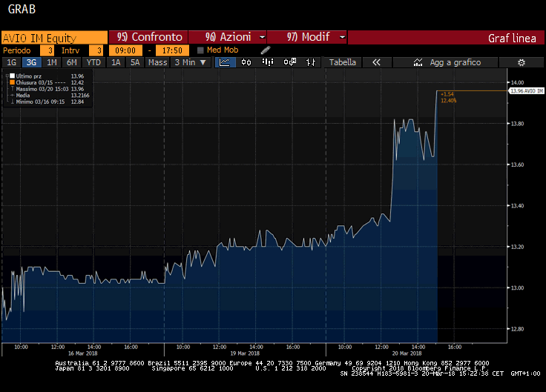This screenshot has height=392, width=546.
Task: Edit the 17:50 end time field
Action: click(x=172, y=50)
